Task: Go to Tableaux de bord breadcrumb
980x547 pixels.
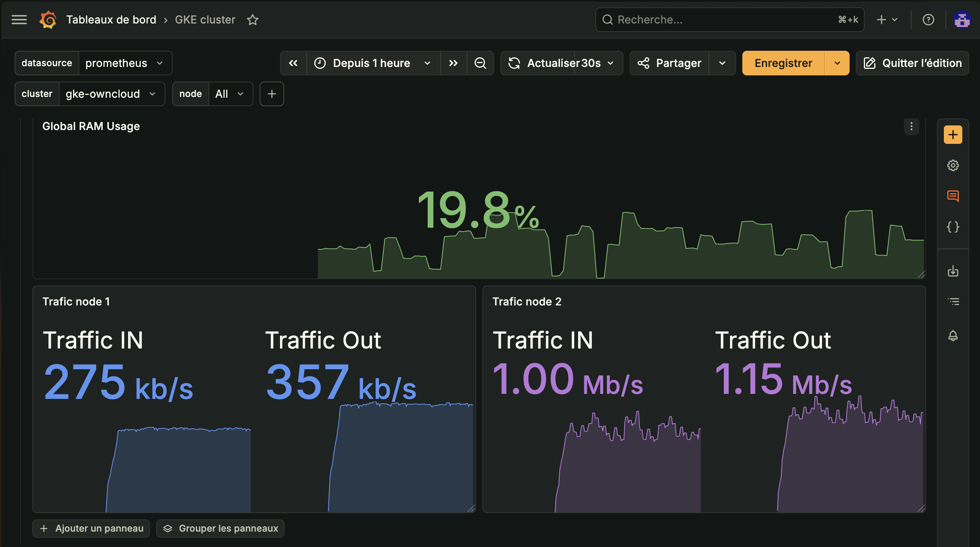Action: pyautogui.click(x=111, y=20)
